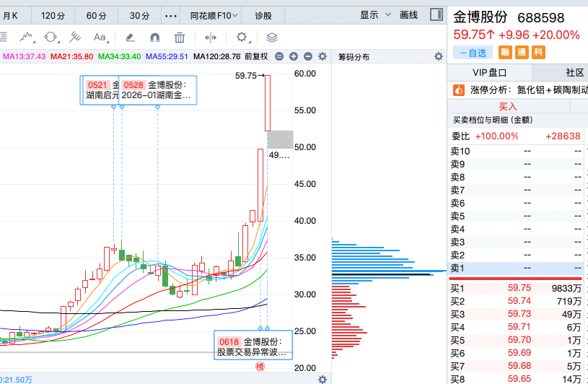Click the gray price gap marker near 50
The image size is (588, 384).
point(280,139)
